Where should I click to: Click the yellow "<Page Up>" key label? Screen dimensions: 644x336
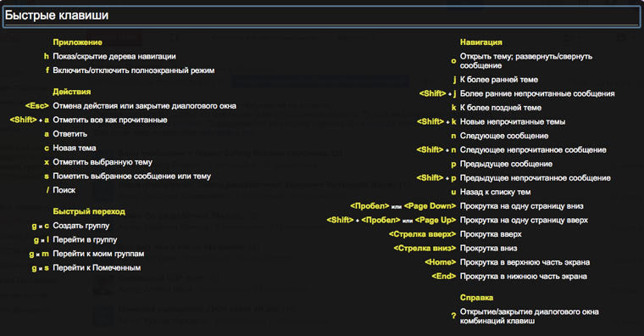pyautogui.click(x=436, y=220)
